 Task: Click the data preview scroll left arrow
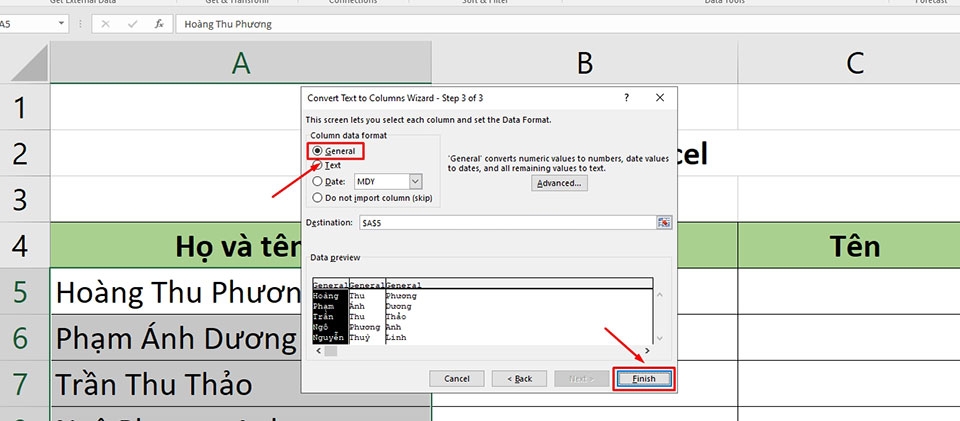tap(318, 351)
